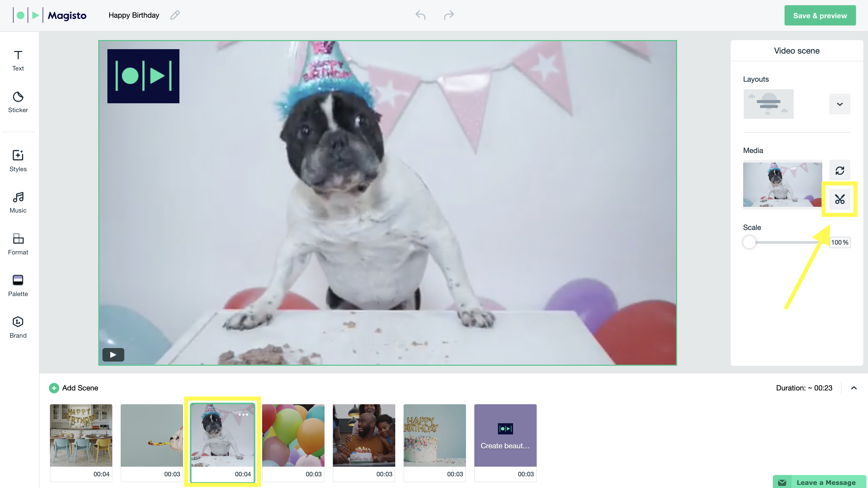Viewport: 868px width, 488px height.
Task: Open the Styles panel
Action: pyautogui.click(x=18, y=161)
